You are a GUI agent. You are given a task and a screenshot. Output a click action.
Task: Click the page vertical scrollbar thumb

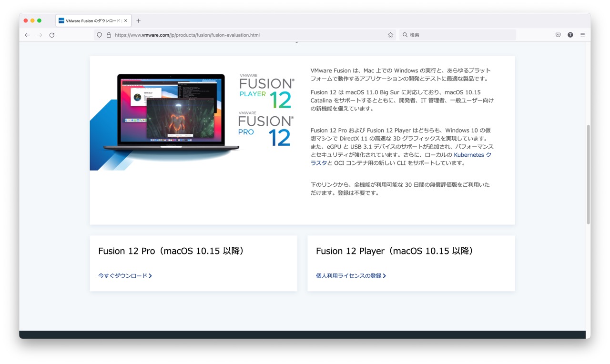588,174
